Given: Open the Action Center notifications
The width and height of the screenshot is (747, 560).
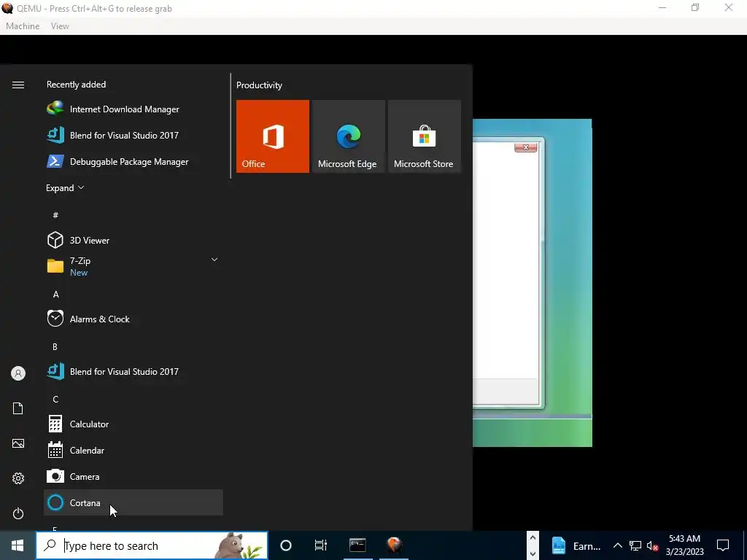Looking at the screenshot, I should click(x=723, y=545).
